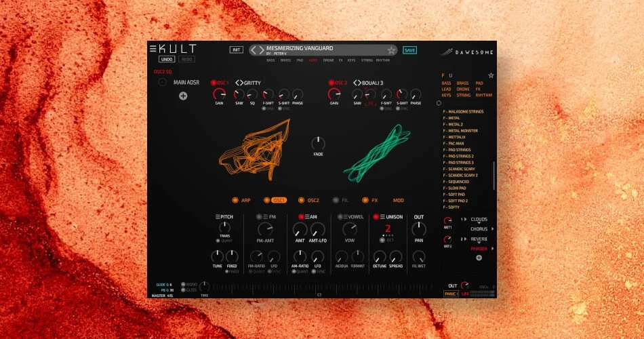
Task: Click the INIT button
Action: [236, 49]
